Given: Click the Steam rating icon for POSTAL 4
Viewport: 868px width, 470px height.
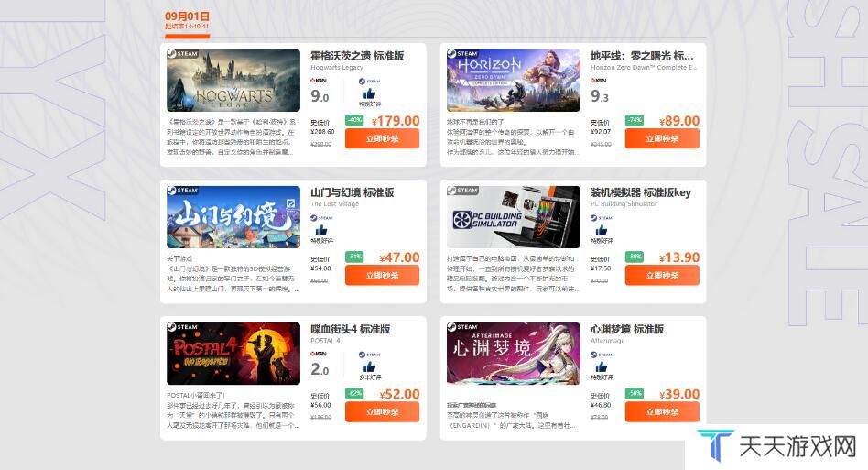Looking at the screenshot, I should pos(370,366).
